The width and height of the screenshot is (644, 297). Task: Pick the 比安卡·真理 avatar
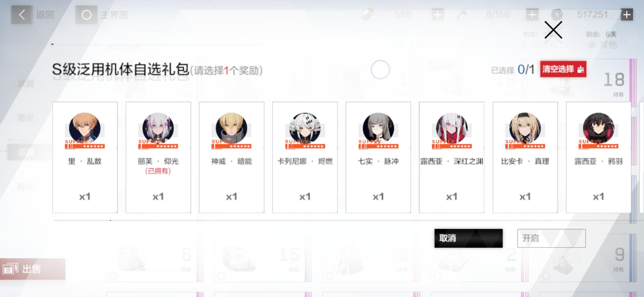point(525,128)
